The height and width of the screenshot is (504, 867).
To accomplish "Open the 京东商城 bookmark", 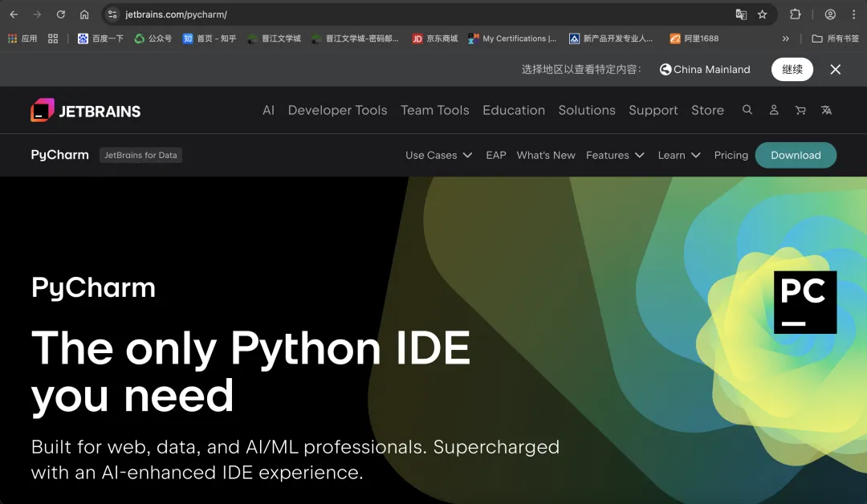I will [435, 39].
